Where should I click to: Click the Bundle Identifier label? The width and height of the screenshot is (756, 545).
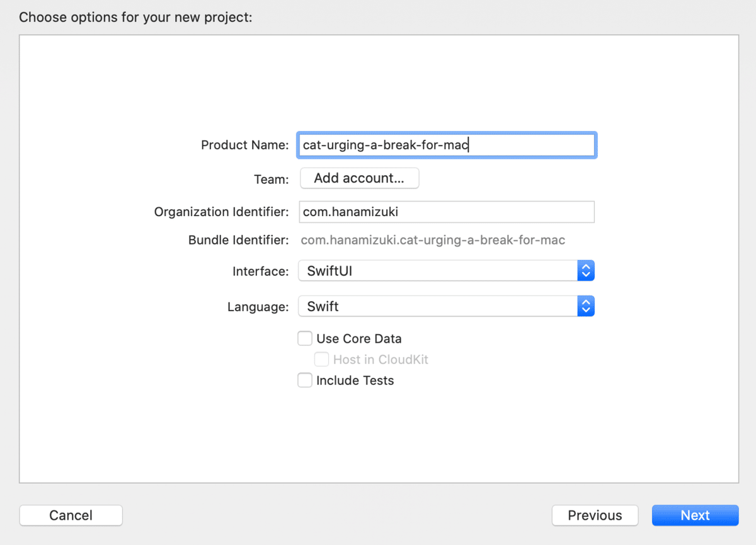point(238,240)
